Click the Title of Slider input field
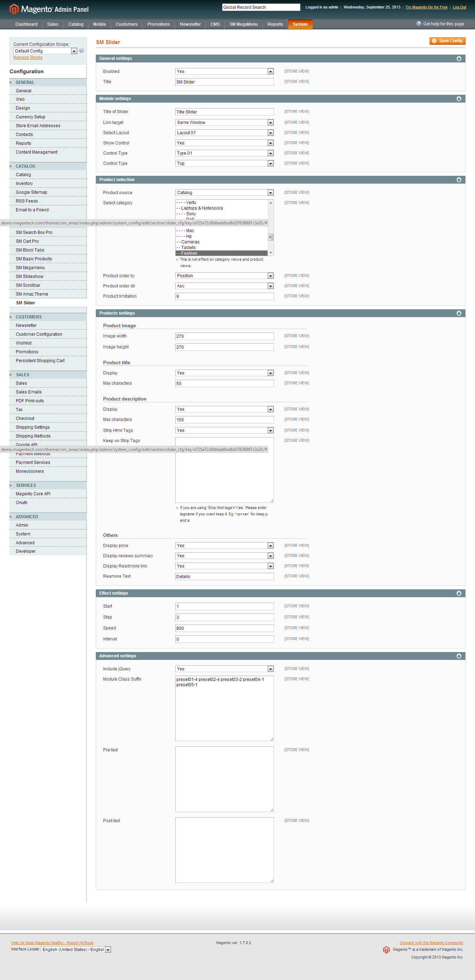This screenshot has height=980, width=475. pos(224,112)
